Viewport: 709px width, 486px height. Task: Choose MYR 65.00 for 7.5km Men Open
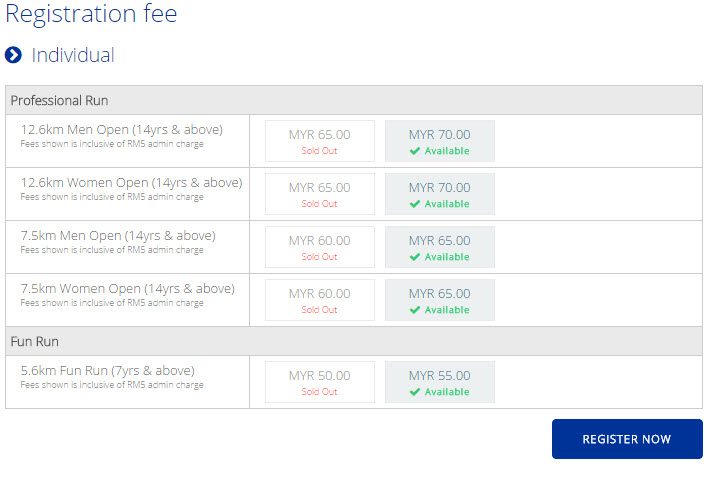439,247
